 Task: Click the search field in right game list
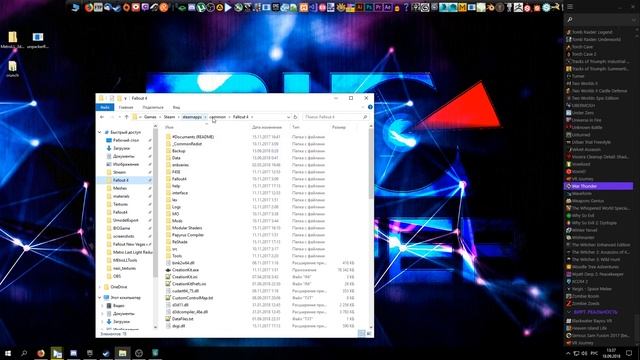click(x=602, y=20)
